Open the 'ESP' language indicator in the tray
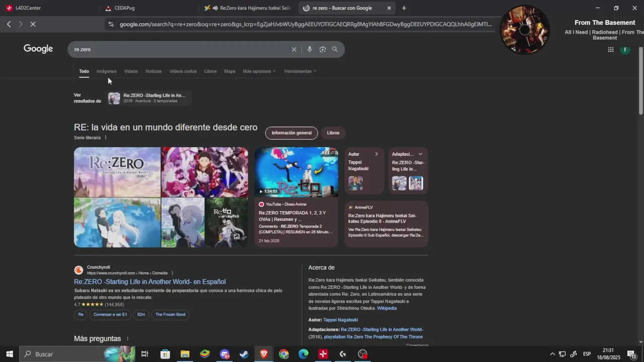 coord(587,354)
